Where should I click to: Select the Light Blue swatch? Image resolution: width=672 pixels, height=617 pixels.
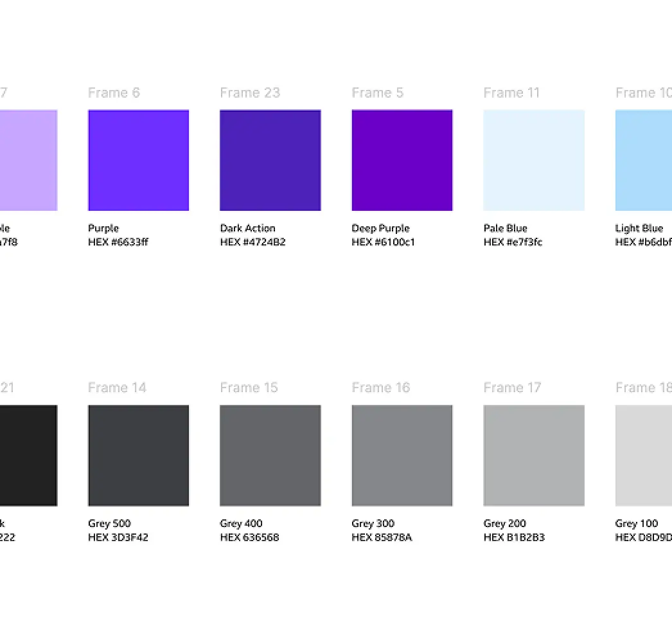(644, 160)
